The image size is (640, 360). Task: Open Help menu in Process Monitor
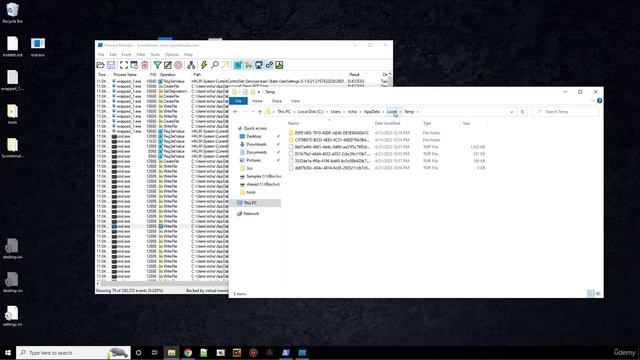[188, 55]
